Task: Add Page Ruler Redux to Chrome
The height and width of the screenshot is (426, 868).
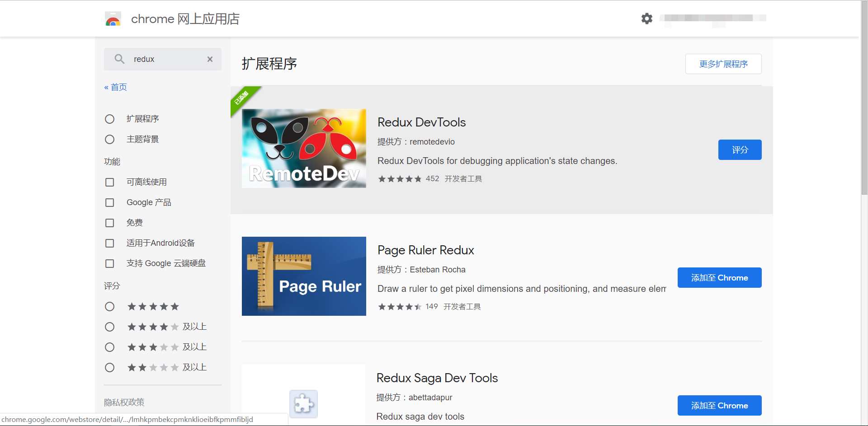Action: [x=719, y=278]
